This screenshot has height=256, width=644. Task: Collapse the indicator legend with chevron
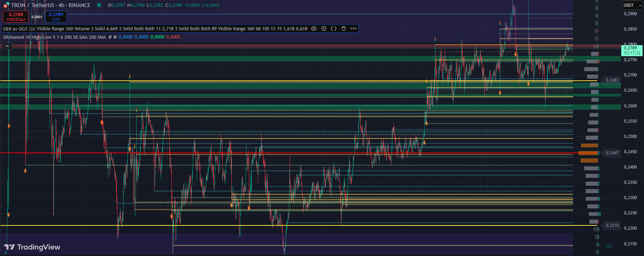pyautogui.click(x=7, y=46)
